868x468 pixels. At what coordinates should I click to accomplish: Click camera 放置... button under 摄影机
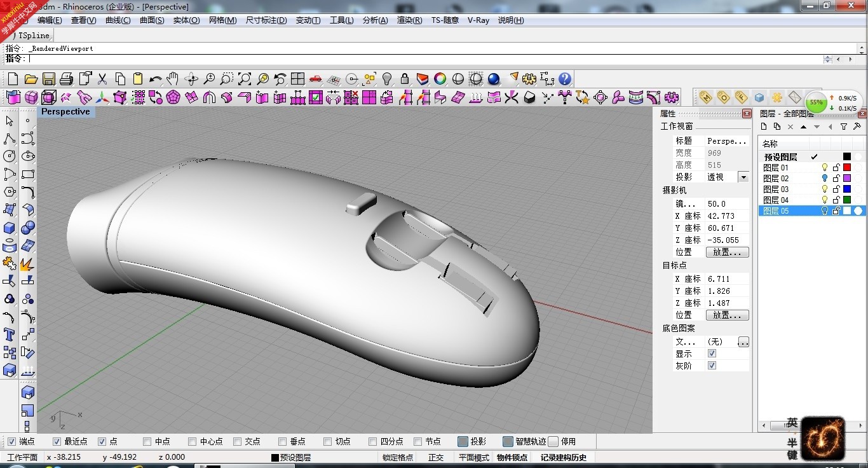(x=728, y=252)
